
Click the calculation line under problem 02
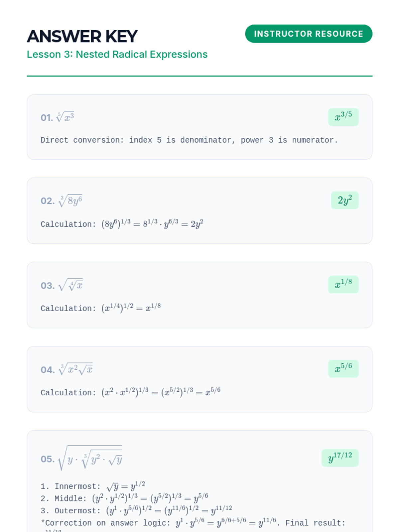coord(122,224)
